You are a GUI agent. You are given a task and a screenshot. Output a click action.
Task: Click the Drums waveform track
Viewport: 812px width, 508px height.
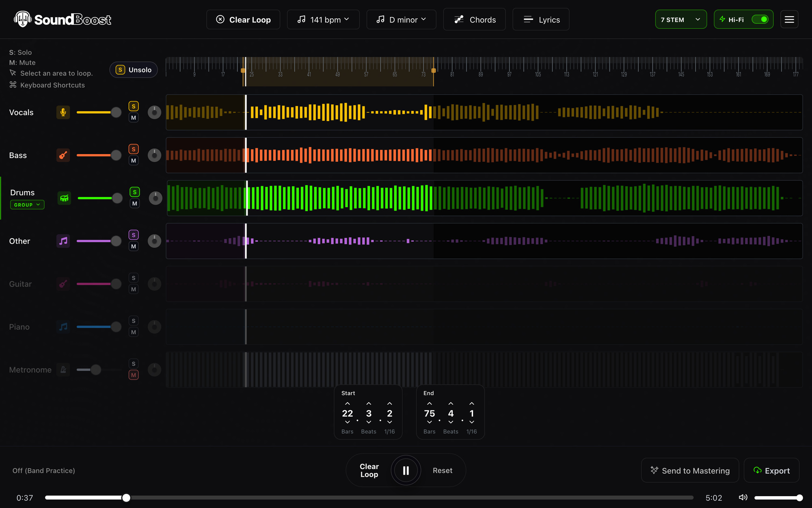point(484,198)
